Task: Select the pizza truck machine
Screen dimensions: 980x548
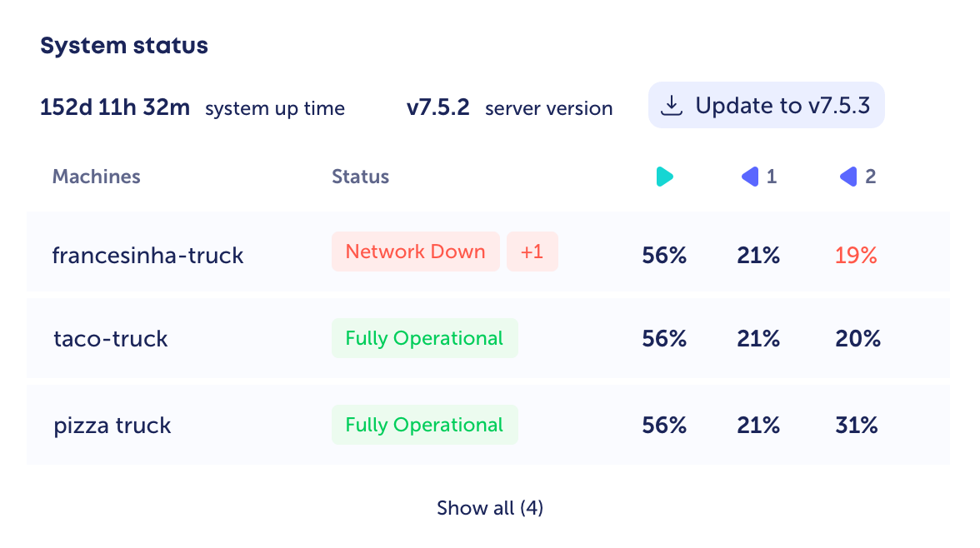Action: pos(112,426)
